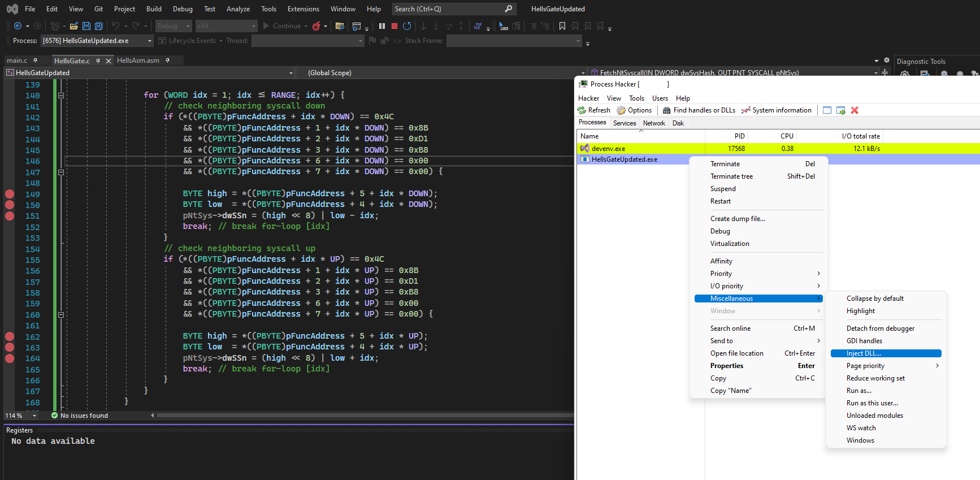This screenshot has width=980, height=480.
Task: Click the Break All pause icon
Action: (x=382, y=26)
